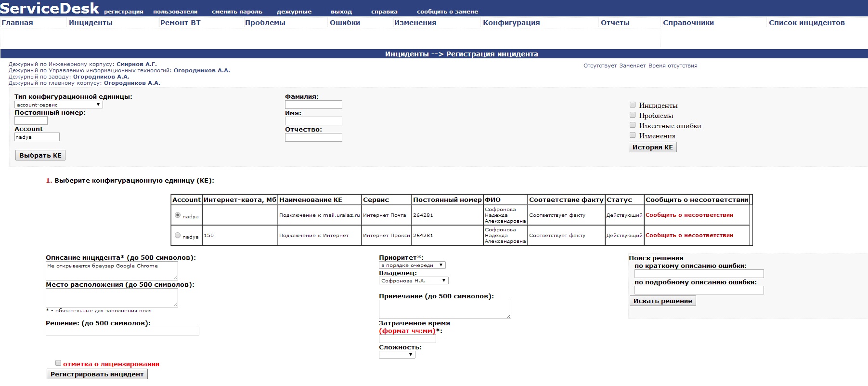
Task: Click the выход link
Action: pos(341,12)
